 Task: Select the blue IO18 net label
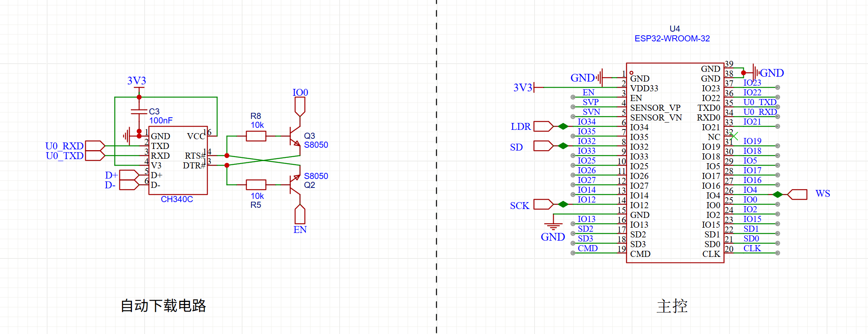pyautogui.click(x=752, y=151)
